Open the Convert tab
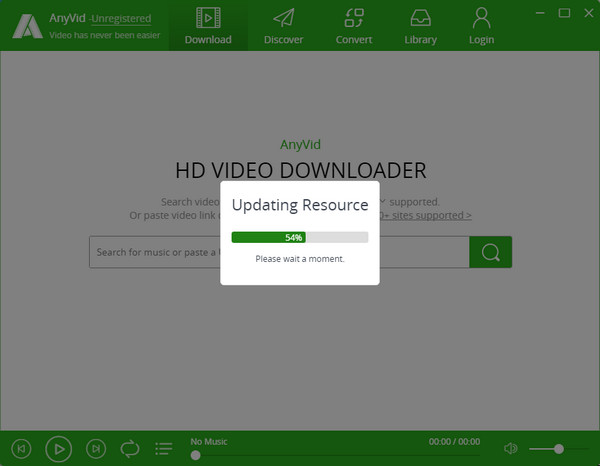 (354, 26)
